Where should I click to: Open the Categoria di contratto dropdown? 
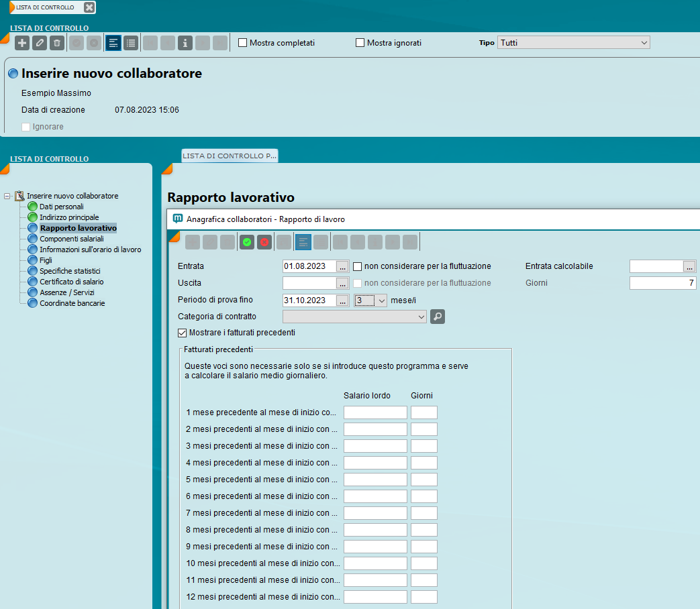tap(355, 317)
